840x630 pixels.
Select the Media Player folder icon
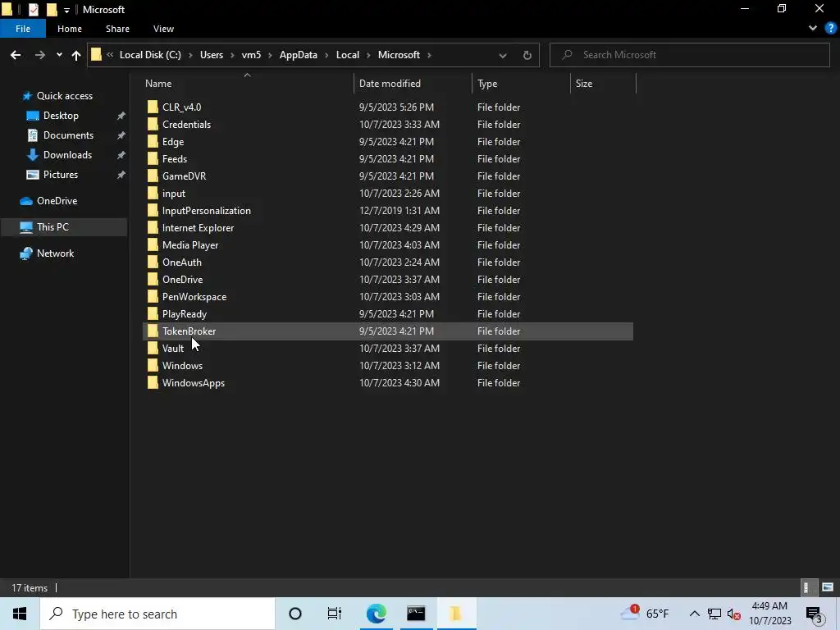coord(153,244)
